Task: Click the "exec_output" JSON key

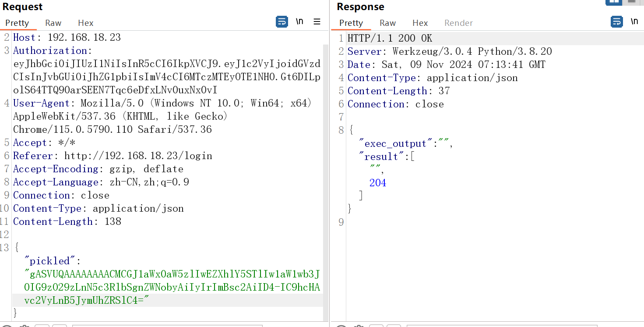Action: (x=395, y=143)
